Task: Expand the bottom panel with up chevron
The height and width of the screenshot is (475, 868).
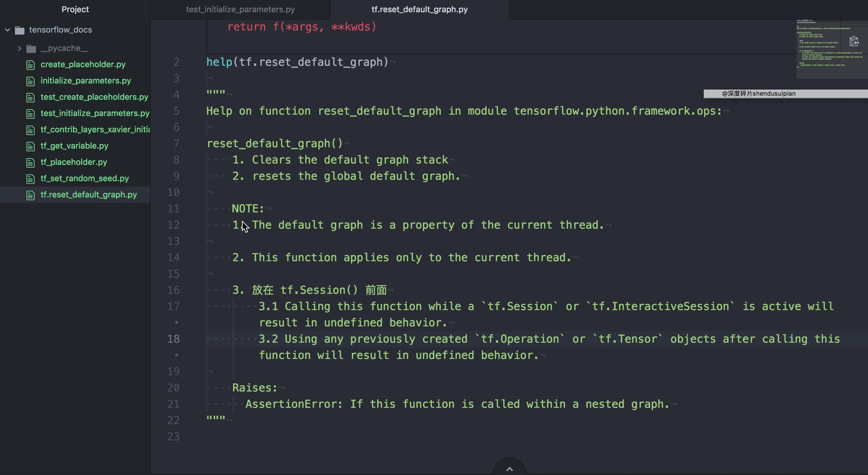Action: pyautogui.click(x=509, y=469)
